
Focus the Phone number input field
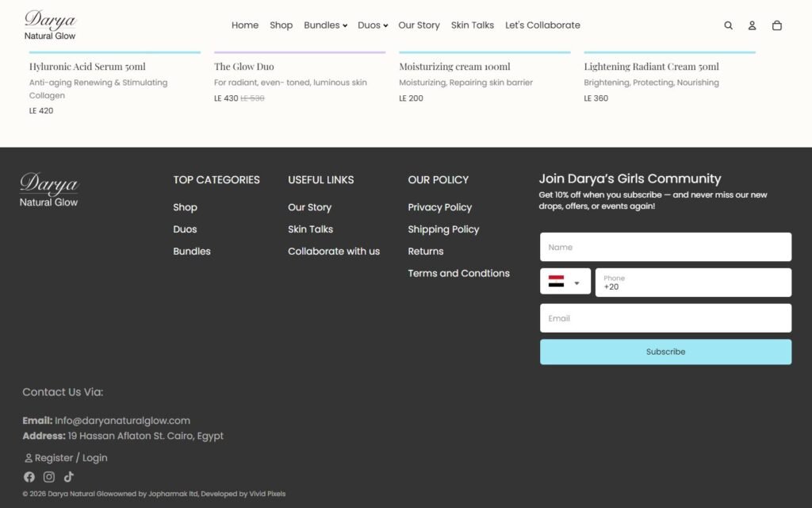(x=693, y=283)
